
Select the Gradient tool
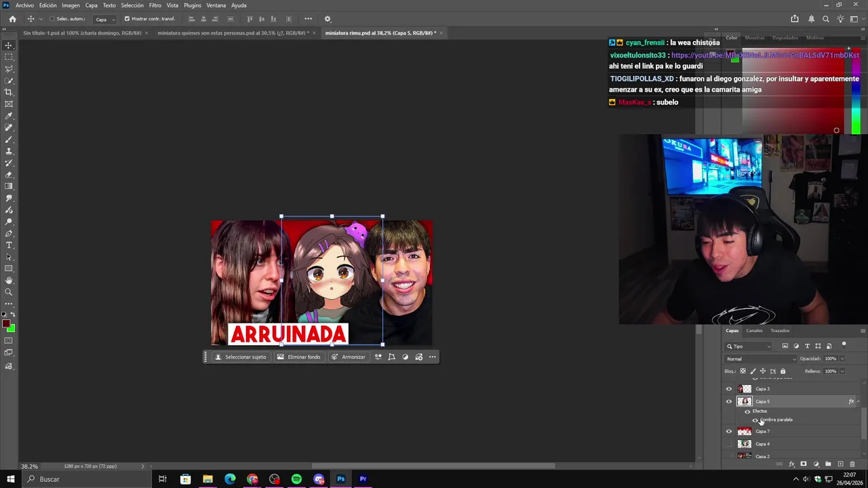pyautogui.click(x=9, y=186)
